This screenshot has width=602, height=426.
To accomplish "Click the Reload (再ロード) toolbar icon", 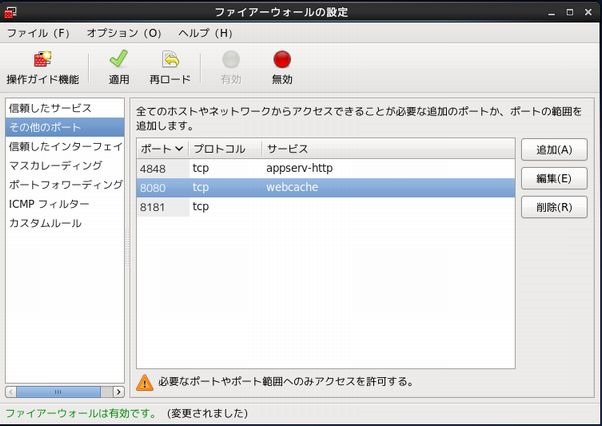I will click(170, 60).
